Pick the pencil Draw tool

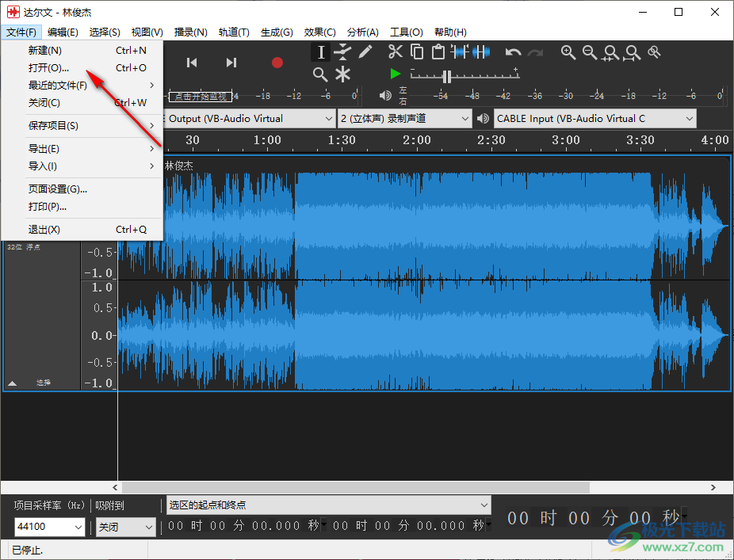click(365, 52)
